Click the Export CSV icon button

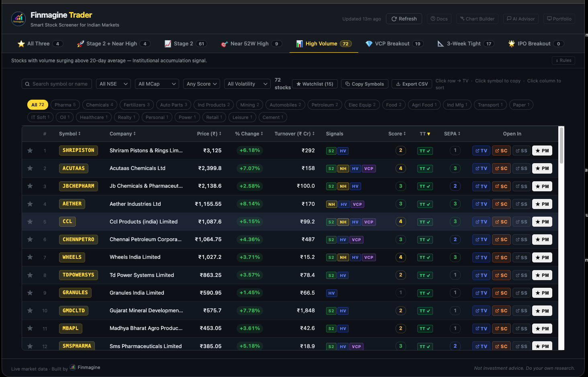[x=412, y=84]
